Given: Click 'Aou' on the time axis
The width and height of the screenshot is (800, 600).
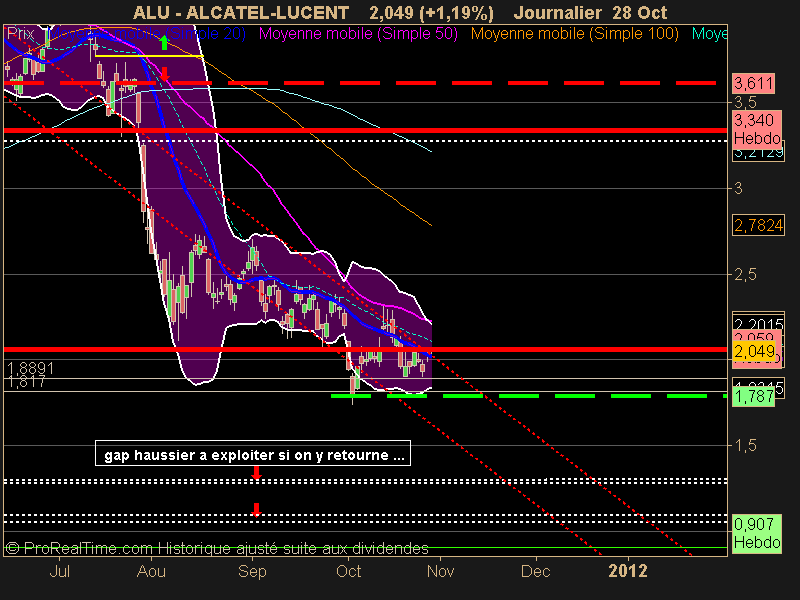Looking at the screenshot, I should tap(152, 571).
